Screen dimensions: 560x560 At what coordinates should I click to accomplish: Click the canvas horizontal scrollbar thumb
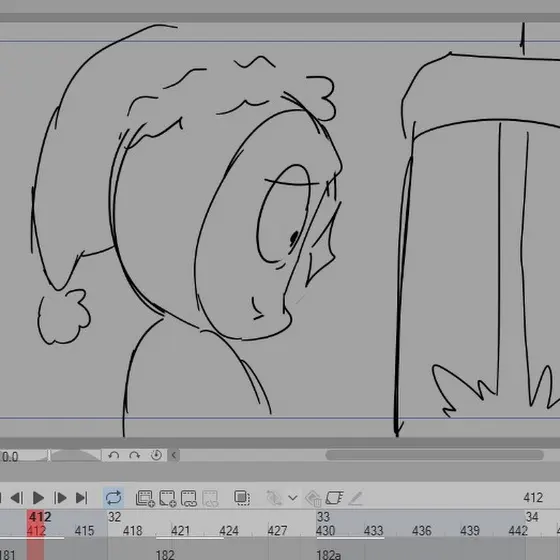point(435,455)
